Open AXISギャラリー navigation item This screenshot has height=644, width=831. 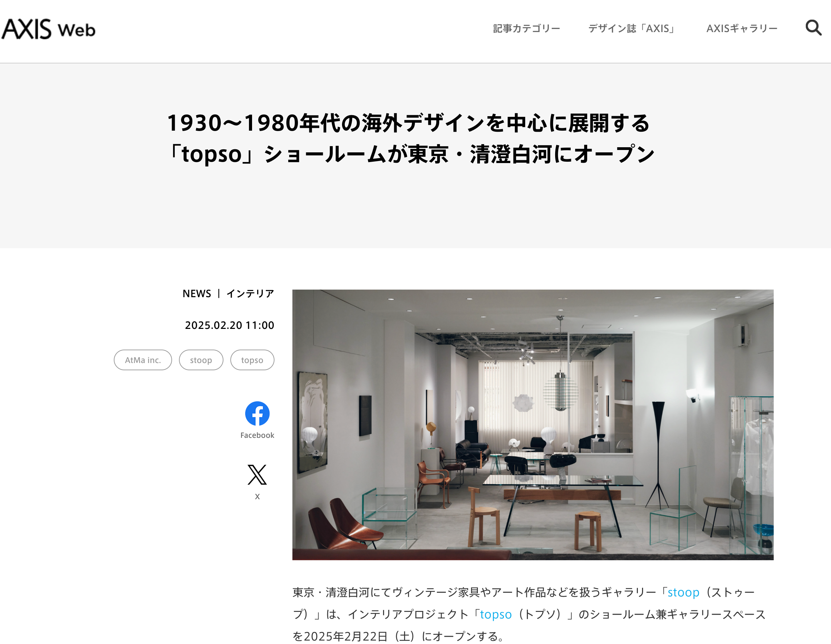(x=742, y=29)
